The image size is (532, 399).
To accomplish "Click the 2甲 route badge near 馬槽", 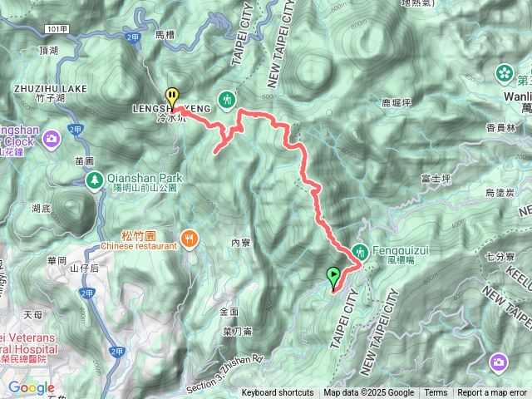I will click(133, 37).
